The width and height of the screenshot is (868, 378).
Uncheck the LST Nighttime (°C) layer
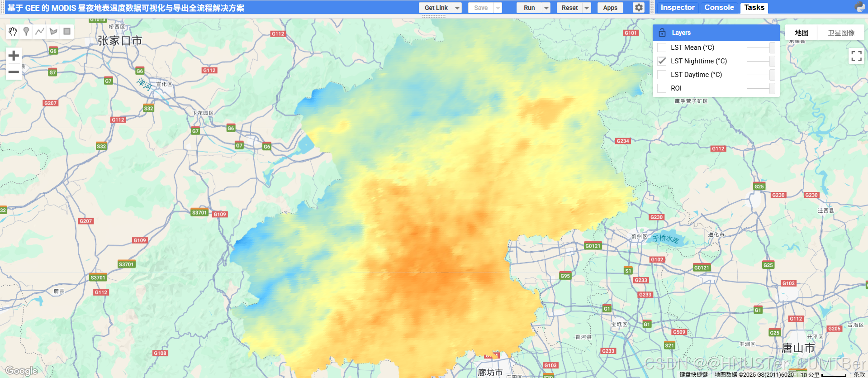pyautogui.click(x=662, y=61)
